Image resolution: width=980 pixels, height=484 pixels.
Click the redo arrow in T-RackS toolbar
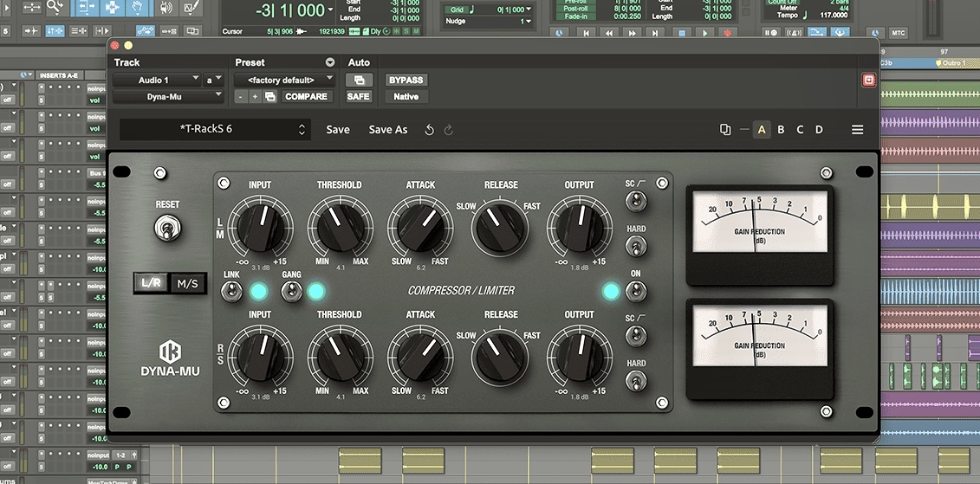click(x=448, y=130)
